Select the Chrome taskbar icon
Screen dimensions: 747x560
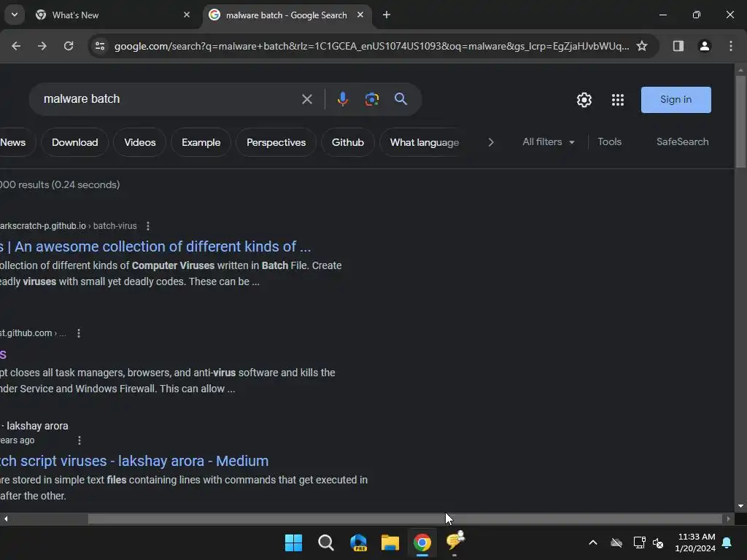tap(422, 542)
